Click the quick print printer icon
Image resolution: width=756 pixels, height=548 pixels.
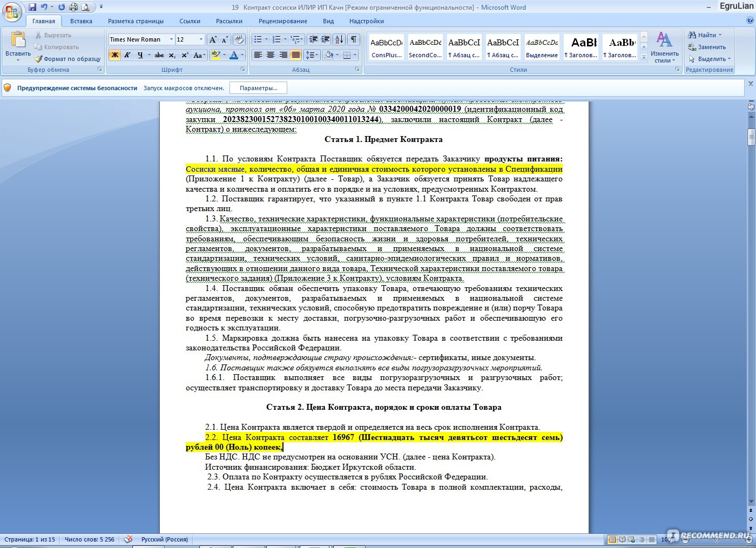click(73, 7)
